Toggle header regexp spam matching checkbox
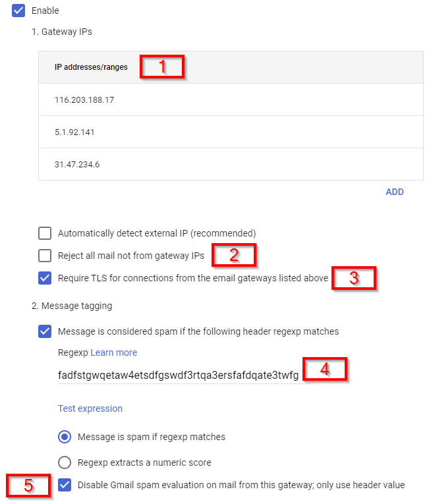This screenshot has height=504, width=429. click(45, 331)
